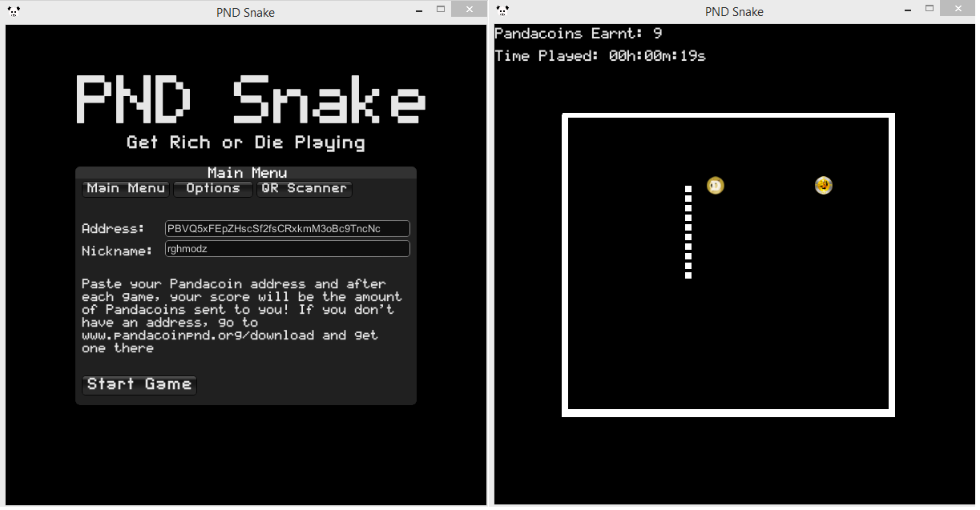Click the 'Nickname:' label
This screenshot has height=510, width=980.
pos(117,251)
